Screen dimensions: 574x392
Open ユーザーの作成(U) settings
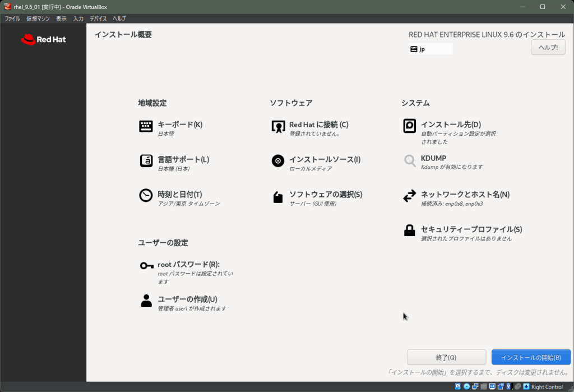(187, 299)
